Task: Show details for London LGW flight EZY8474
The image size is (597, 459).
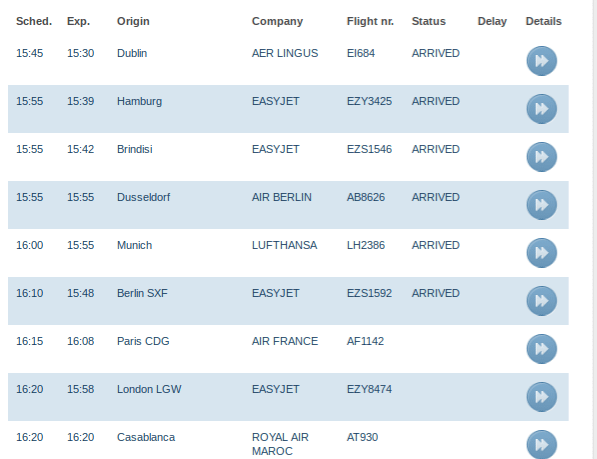Action: click(541, 397)
